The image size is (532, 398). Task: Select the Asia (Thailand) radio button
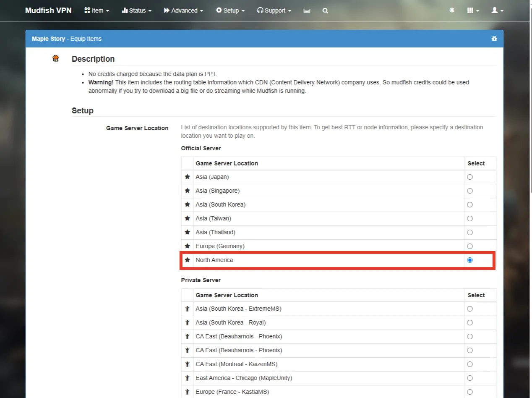pos(470,232)
